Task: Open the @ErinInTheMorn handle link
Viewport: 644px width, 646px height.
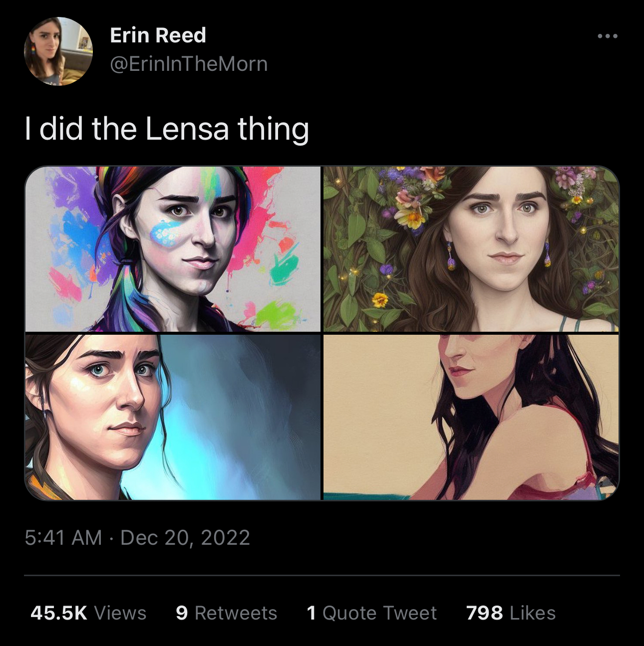Action: click(189, 64)
